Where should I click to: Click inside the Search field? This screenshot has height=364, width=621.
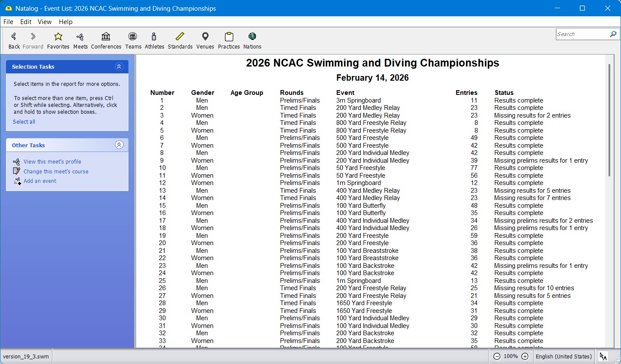(x=581, y=34)
